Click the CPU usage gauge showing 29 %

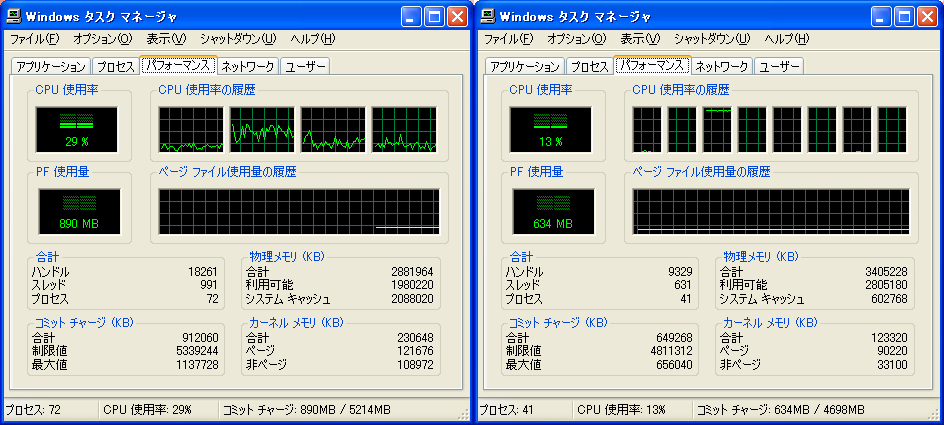pos(77,129)
